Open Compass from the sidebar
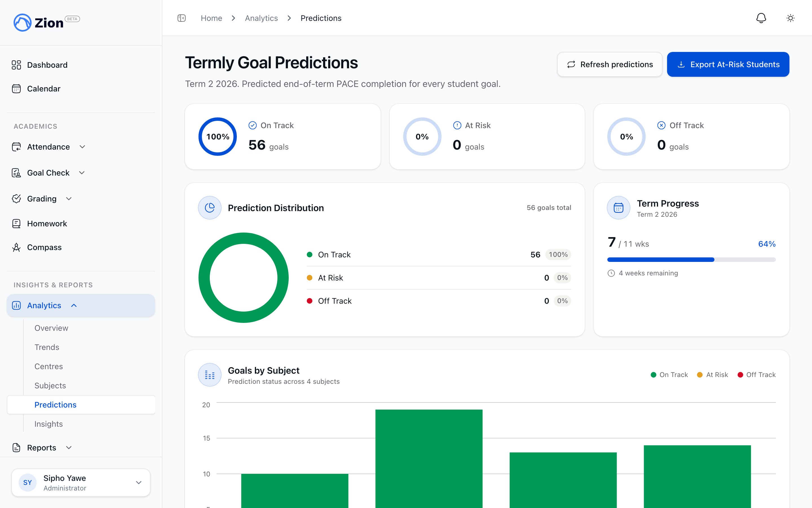This screenshot has width=812, height=508. (x=81, y=247)
